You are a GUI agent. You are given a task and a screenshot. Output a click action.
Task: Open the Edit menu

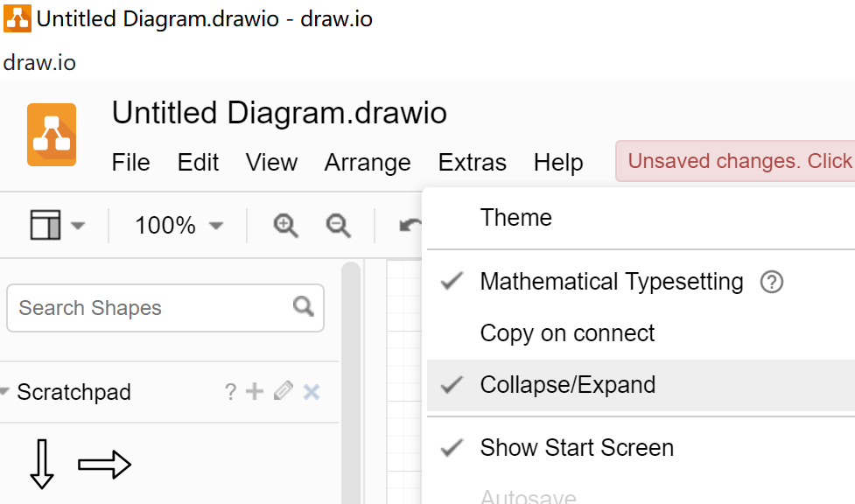(x=198, y=163)
